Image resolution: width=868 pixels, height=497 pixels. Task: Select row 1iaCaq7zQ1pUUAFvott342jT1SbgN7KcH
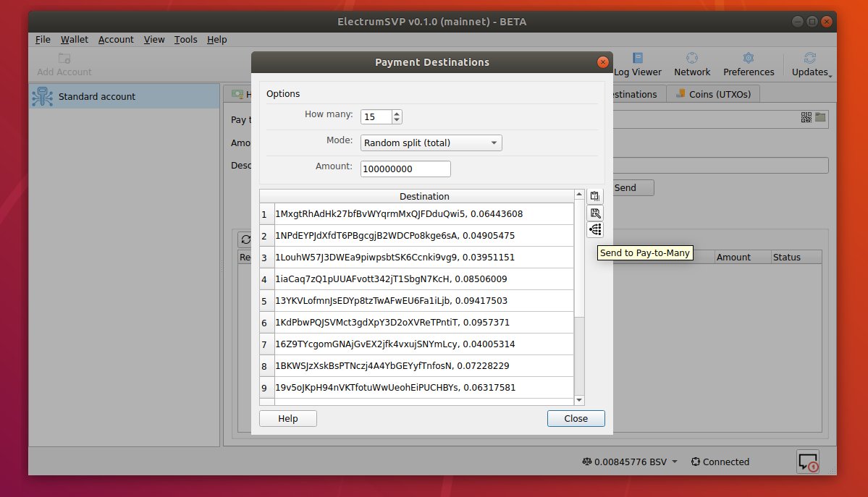[x=424, y=279]
